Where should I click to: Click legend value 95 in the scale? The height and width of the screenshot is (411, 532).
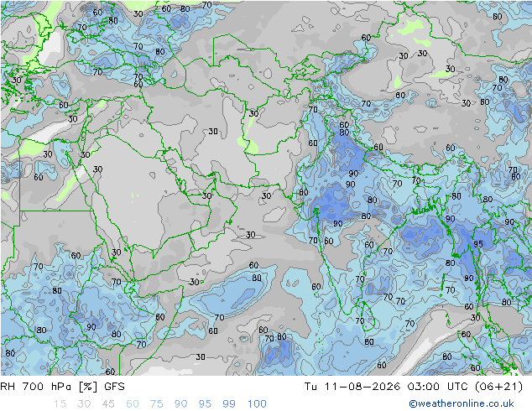(205, 404)
